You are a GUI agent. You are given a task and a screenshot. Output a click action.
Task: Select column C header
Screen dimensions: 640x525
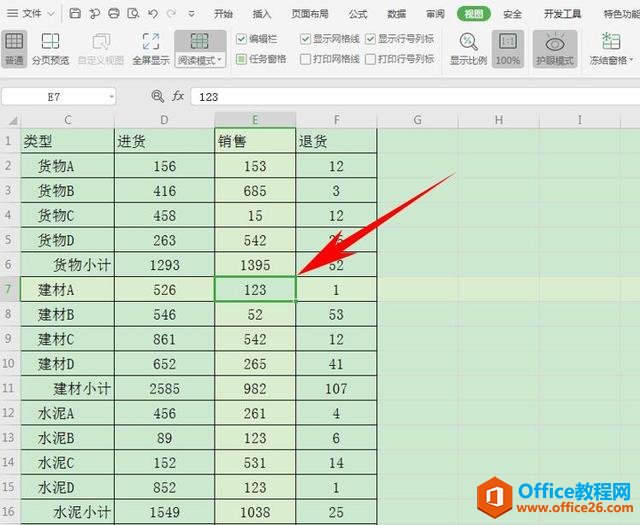67,120
